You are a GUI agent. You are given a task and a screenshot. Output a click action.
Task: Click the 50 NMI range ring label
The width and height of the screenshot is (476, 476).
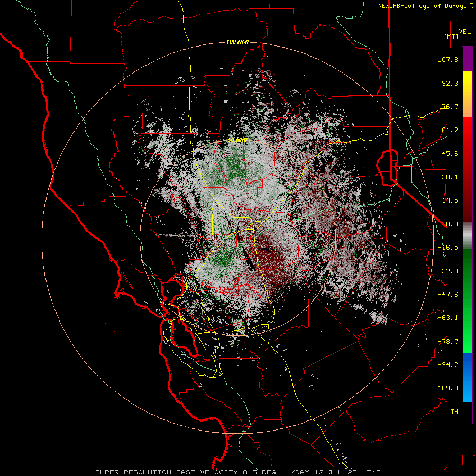(x=237, y=140)
